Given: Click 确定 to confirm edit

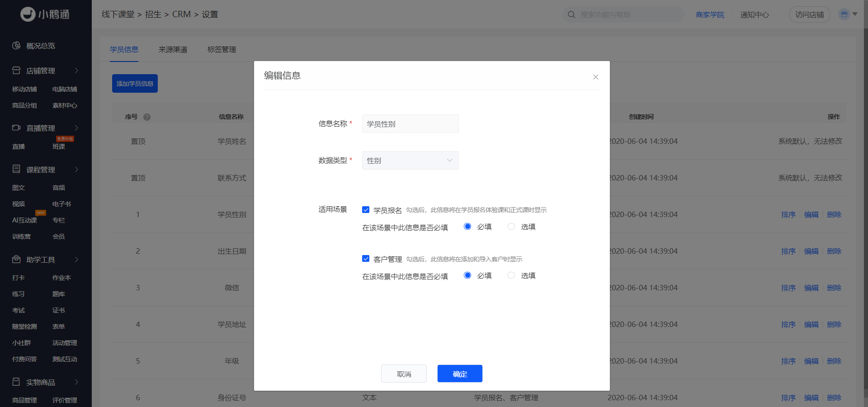Looking at the screenshot, I should (460, 374).
